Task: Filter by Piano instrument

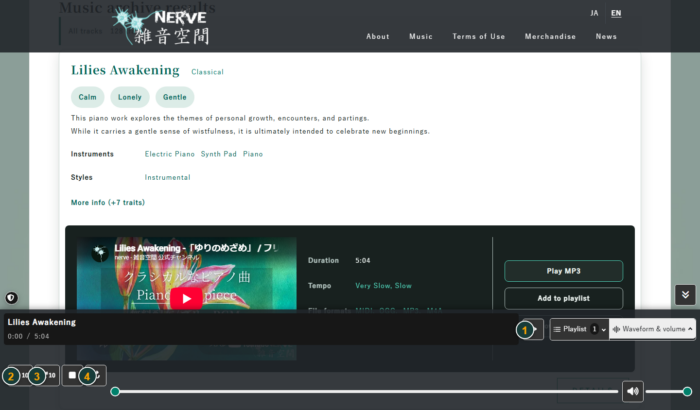Action: tap(253, 154)
